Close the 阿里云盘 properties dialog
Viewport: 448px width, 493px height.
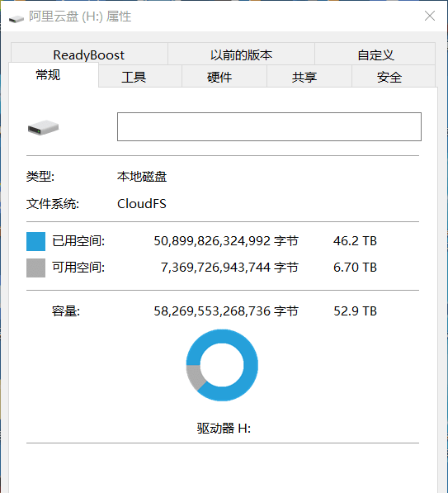coord(430,16)
